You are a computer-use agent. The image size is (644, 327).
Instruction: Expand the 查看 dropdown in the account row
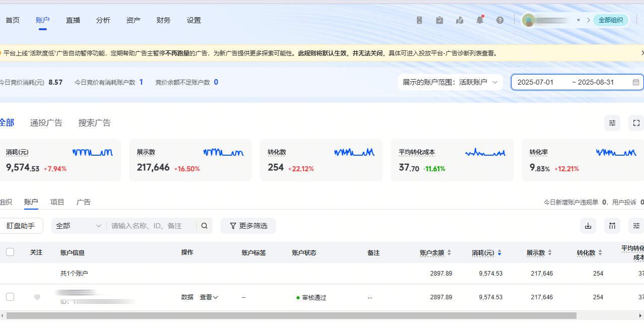pos(209,297)
